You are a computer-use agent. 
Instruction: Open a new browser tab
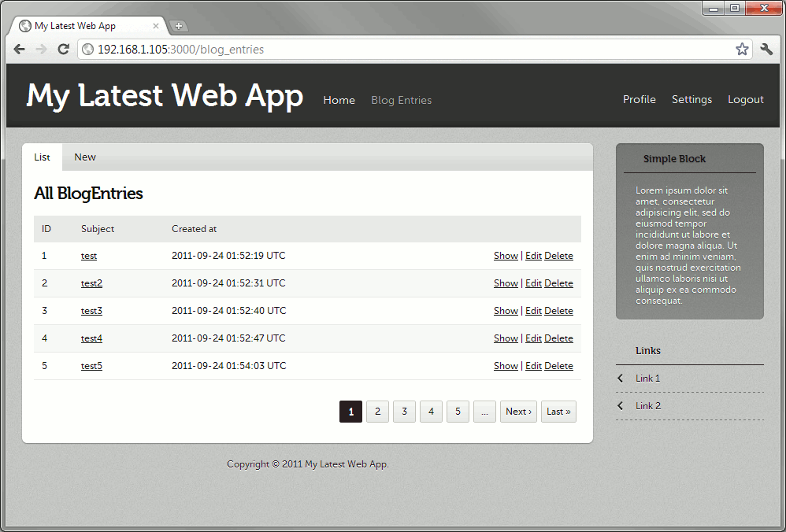pyautogui.click(x=179, y=26)
